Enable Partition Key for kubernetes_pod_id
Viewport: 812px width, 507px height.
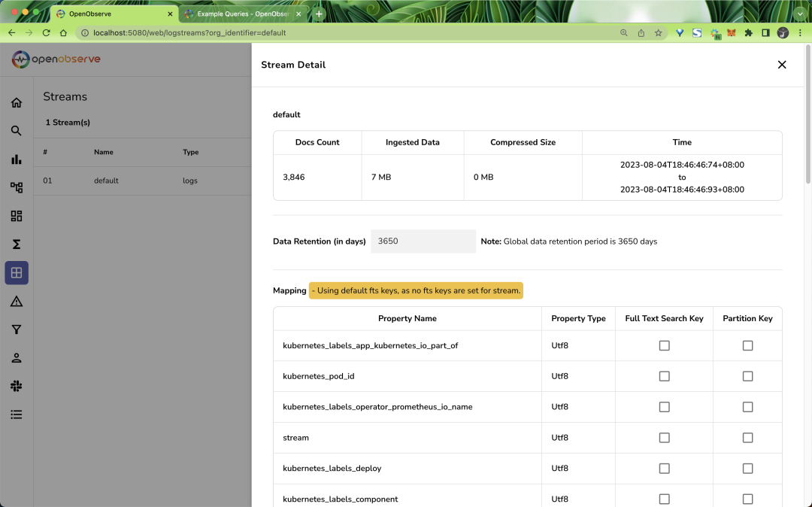click(748, 376)
